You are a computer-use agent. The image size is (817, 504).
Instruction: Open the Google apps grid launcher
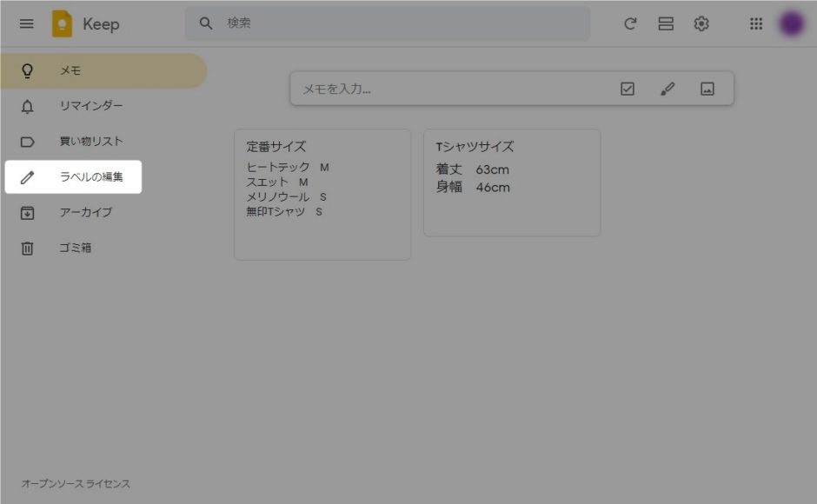[x=756, y=23]
